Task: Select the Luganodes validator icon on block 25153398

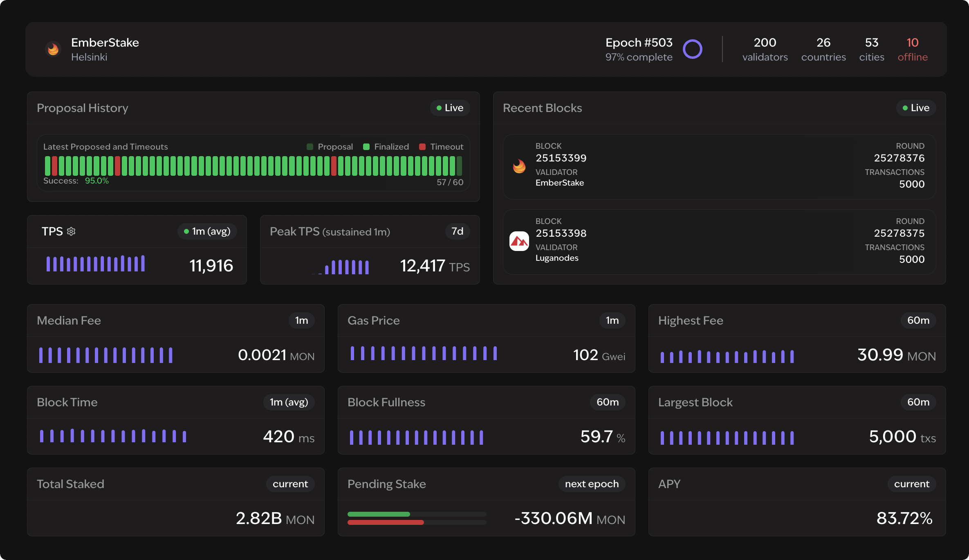Action: click(519, 241)
